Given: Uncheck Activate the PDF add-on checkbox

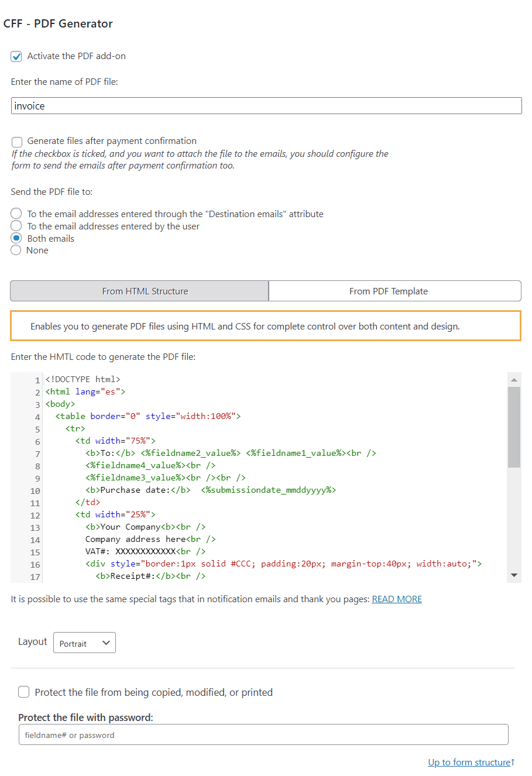Looking at the screenshot, I should 16,57.
